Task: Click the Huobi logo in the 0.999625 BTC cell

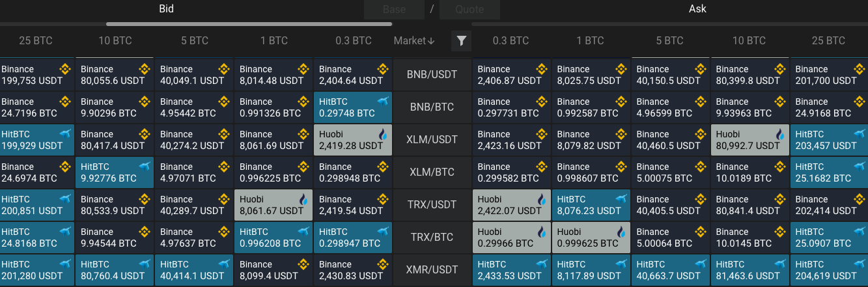Action: [x=621, y=232]
